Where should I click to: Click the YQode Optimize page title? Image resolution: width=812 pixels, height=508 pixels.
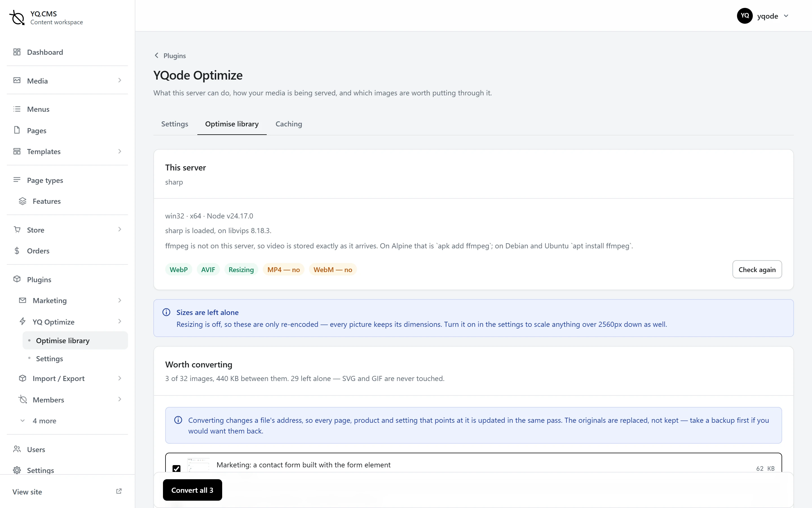[x=198, y=75]
